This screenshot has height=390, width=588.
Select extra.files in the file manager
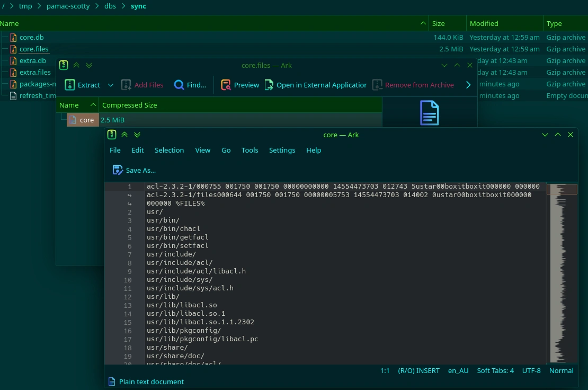35,73
